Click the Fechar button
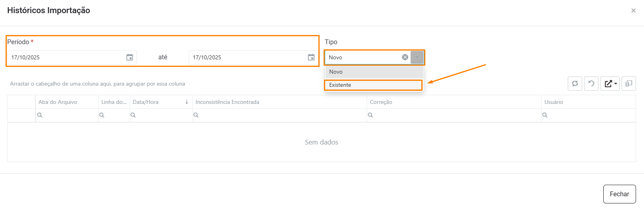644x209 pixels. coord(619,194)
